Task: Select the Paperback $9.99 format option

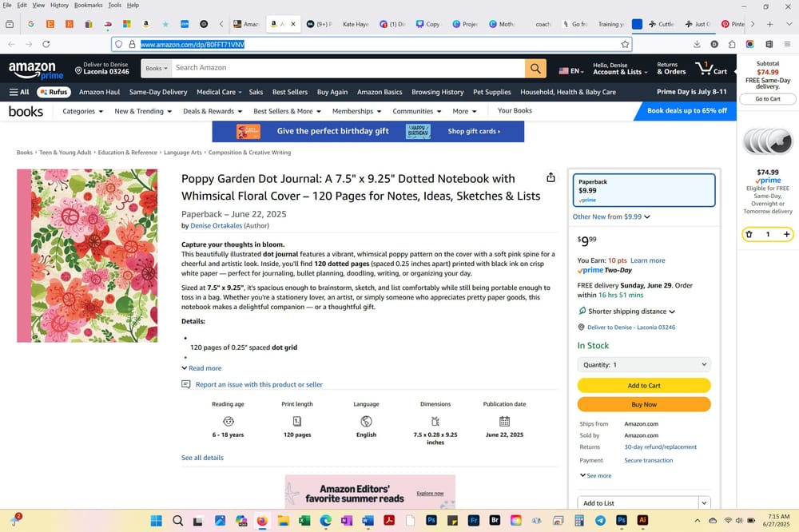Action: (x=644, y=190)
